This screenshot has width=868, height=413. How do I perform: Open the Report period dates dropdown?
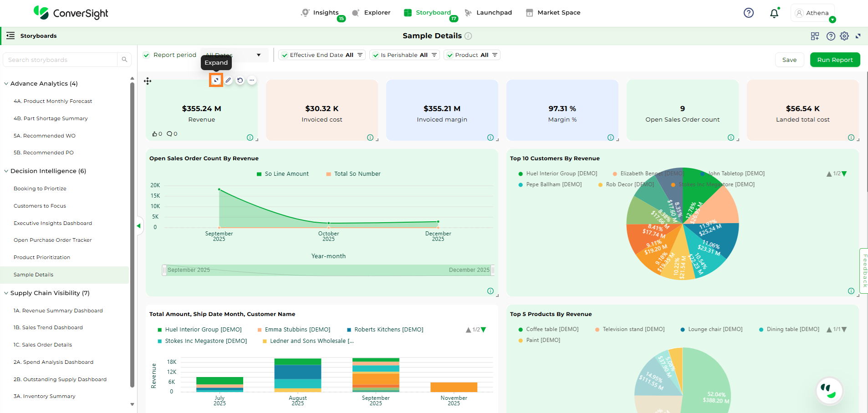click(258, 55)
